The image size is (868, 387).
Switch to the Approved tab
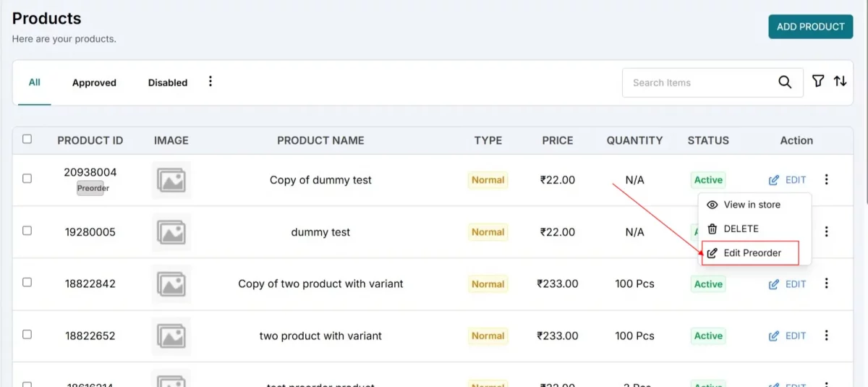pos(94,82)
